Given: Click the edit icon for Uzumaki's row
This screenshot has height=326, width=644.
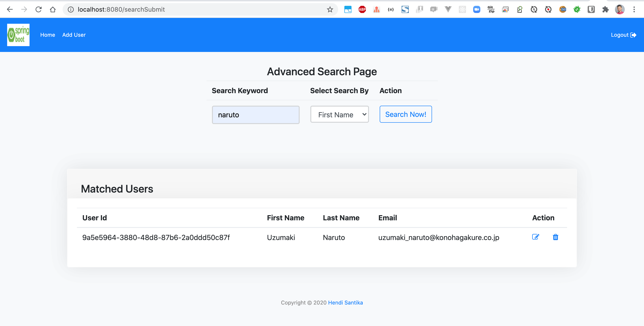Looking at the screenshot, I should coord(535,237).
